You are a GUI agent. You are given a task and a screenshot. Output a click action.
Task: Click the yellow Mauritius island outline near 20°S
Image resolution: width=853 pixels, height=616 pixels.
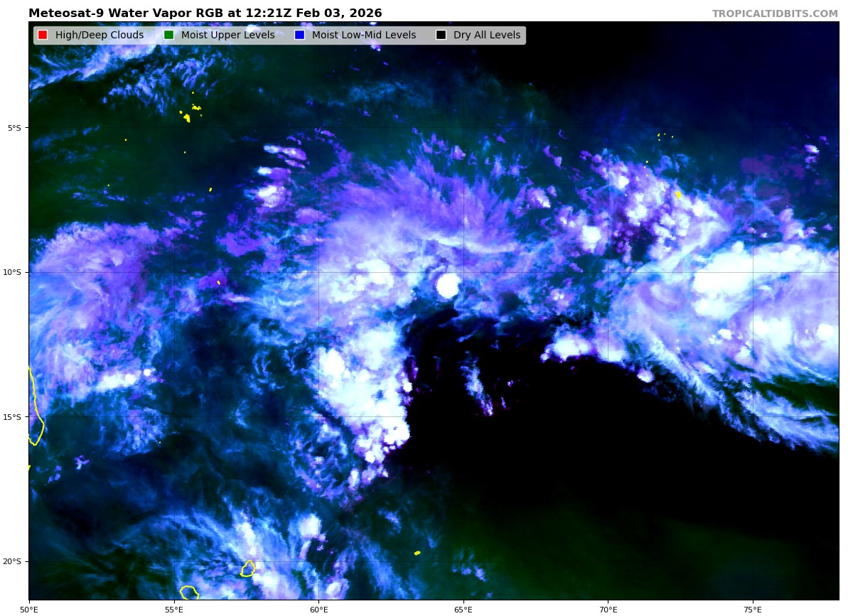247,568
